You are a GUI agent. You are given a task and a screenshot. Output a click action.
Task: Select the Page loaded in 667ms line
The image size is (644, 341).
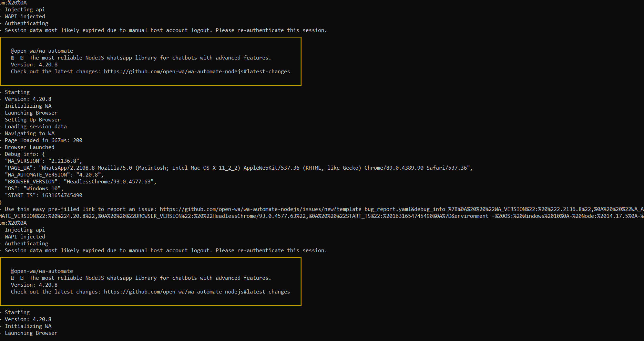pyautogui.click(x=43, y=140)
